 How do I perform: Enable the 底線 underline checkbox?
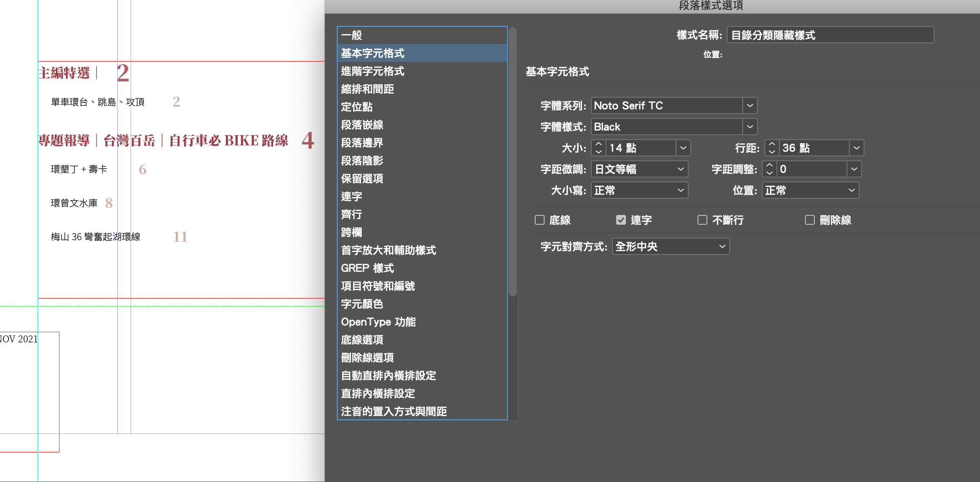pos(540,220)
